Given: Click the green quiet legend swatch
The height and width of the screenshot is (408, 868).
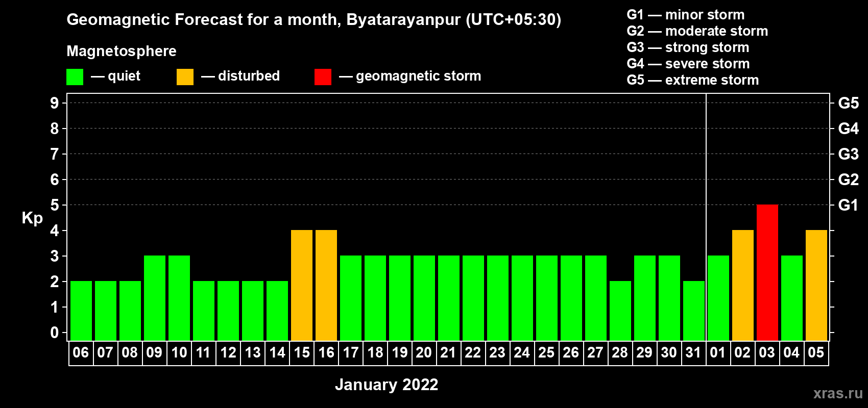Looking at the screenshot, I should 75,77.
